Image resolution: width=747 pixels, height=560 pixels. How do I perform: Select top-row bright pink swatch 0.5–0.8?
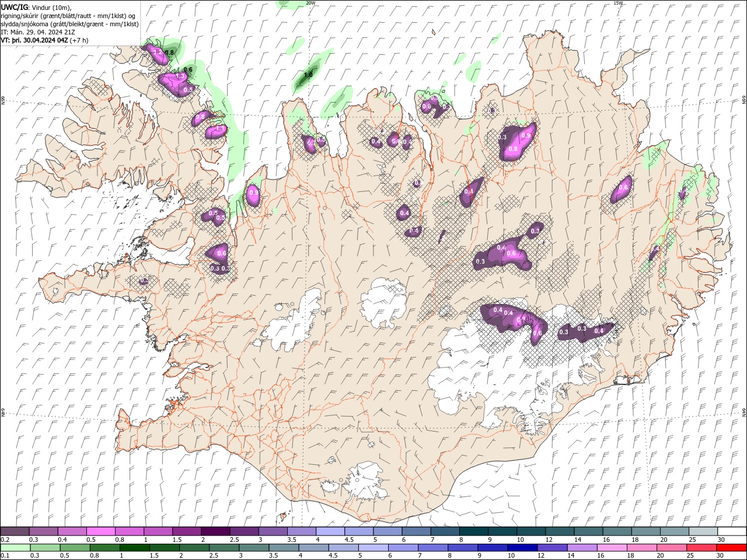100,531
